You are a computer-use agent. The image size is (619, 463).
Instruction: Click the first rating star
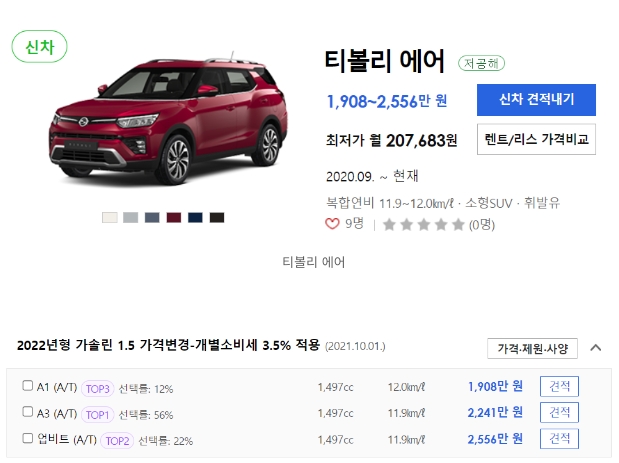pyautogui.click(x=389, y=225)
